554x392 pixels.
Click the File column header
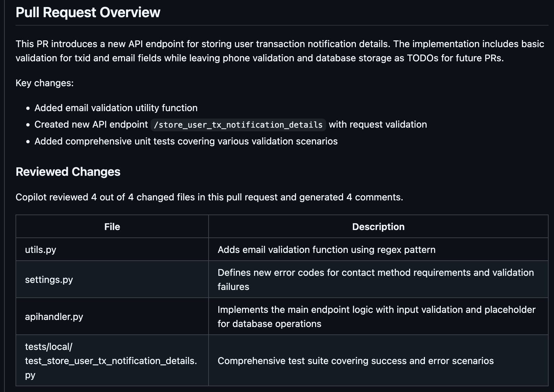tap(112, 227)
